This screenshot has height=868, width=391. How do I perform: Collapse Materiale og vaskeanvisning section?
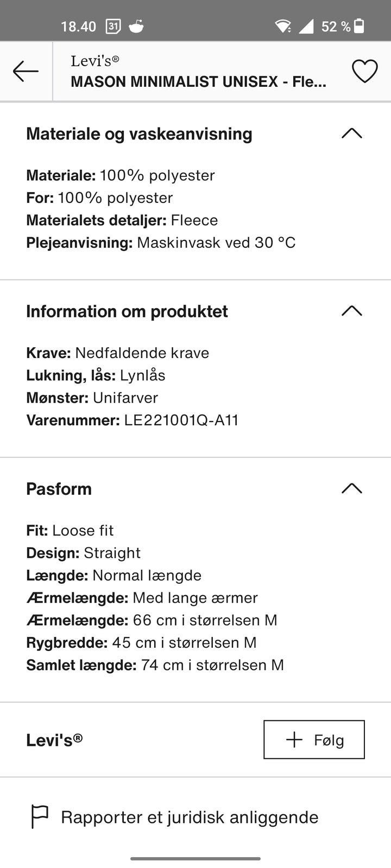pyautogui.click(x=351, y=133)
